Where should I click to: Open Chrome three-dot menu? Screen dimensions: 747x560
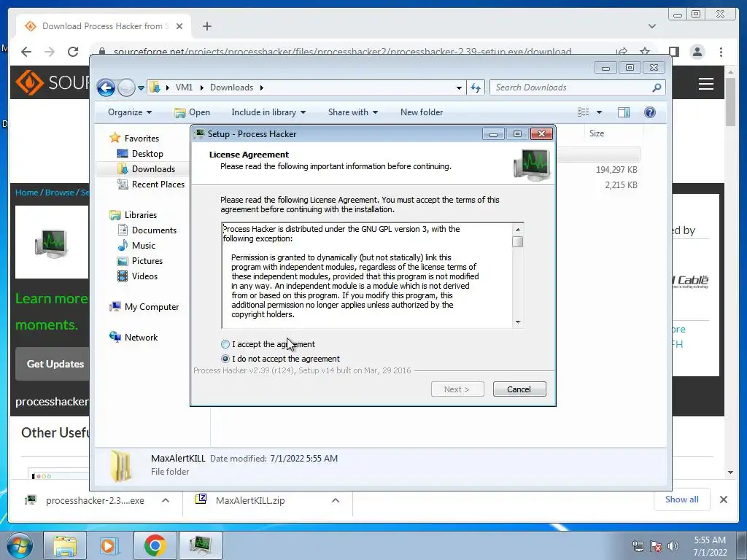click(721, 52)
